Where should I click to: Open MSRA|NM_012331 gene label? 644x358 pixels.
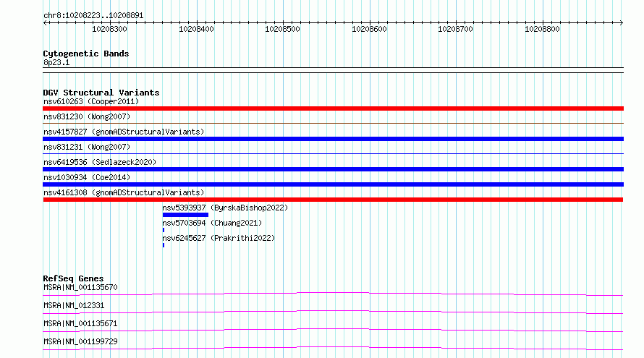point(74,305)
